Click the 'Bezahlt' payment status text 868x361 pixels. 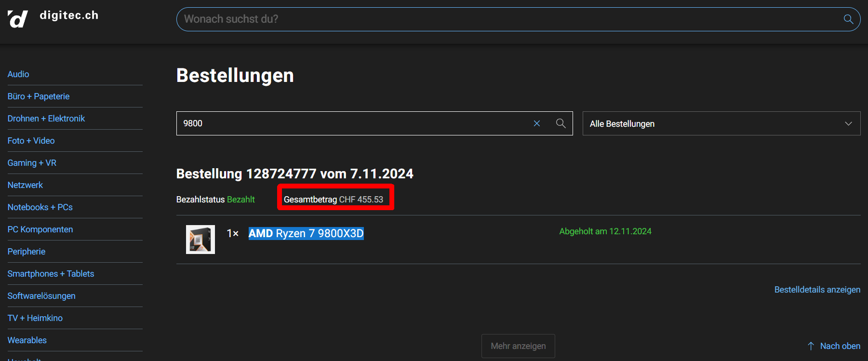tap(241, 200)
